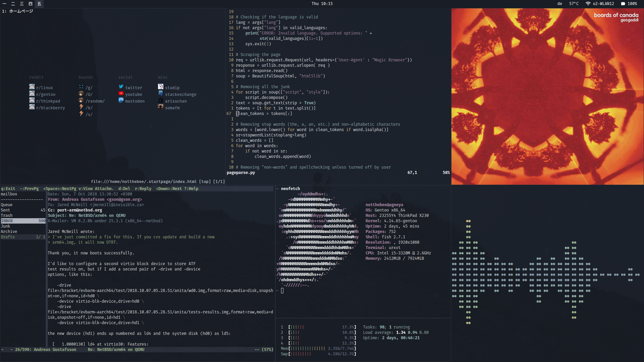This screenshot has width=644, height=362.
Task: Click 'Thank you, it now boots successfully.'
Action: [x=91, y=253]
